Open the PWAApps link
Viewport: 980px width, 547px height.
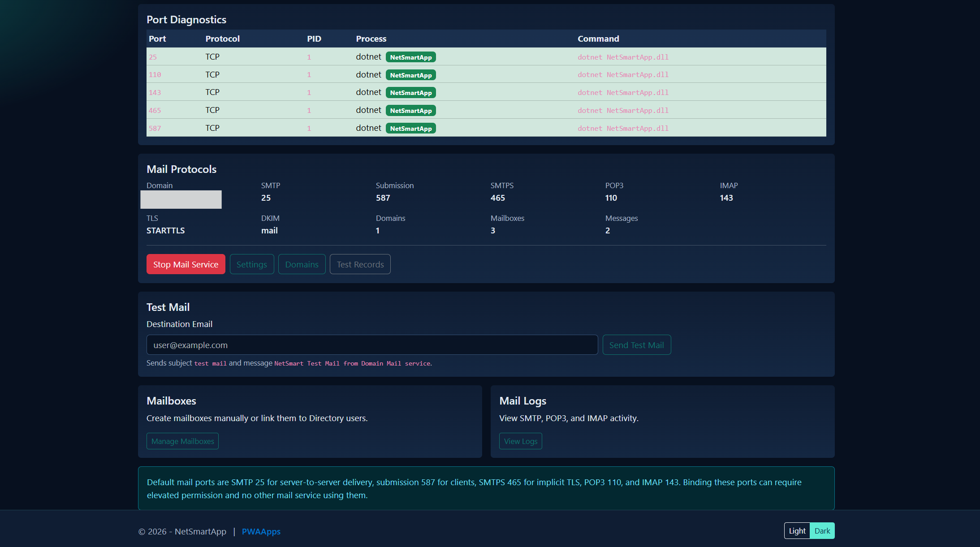261,531
